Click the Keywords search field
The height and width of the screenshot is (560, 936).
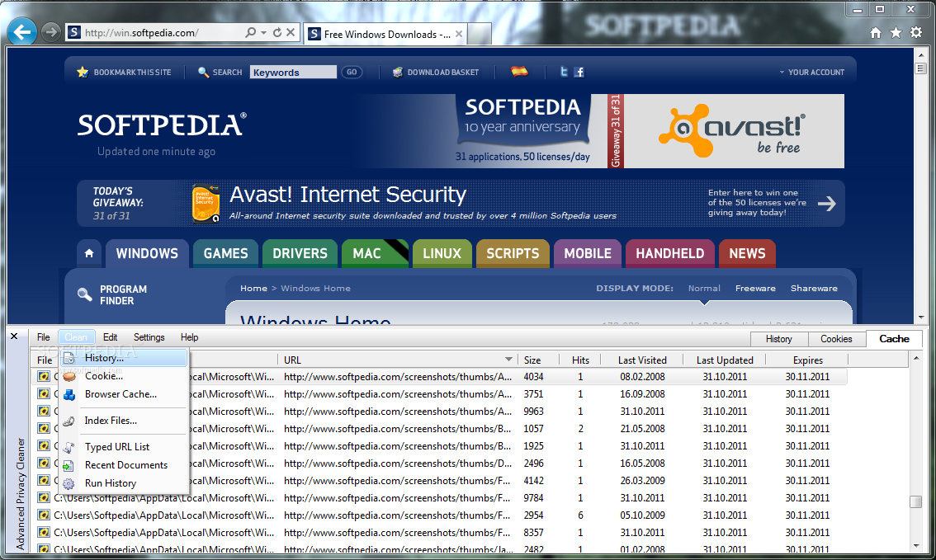pyautogui.click(x=293, y=72)
